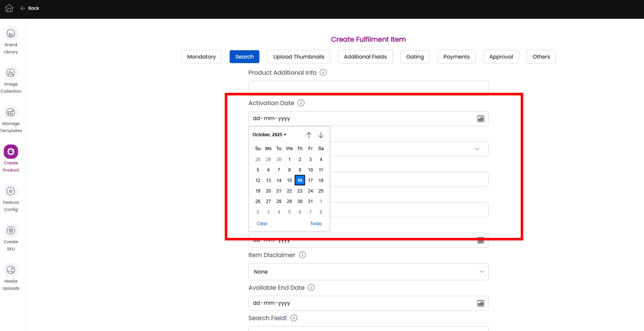Open the October 2025 month-year selector

[270, 134]
